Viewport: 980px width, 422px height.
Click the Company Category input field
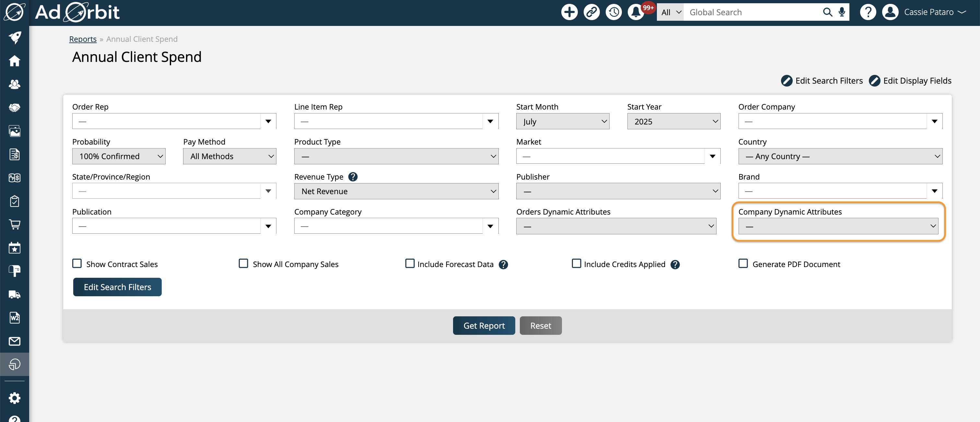[389, 227]
